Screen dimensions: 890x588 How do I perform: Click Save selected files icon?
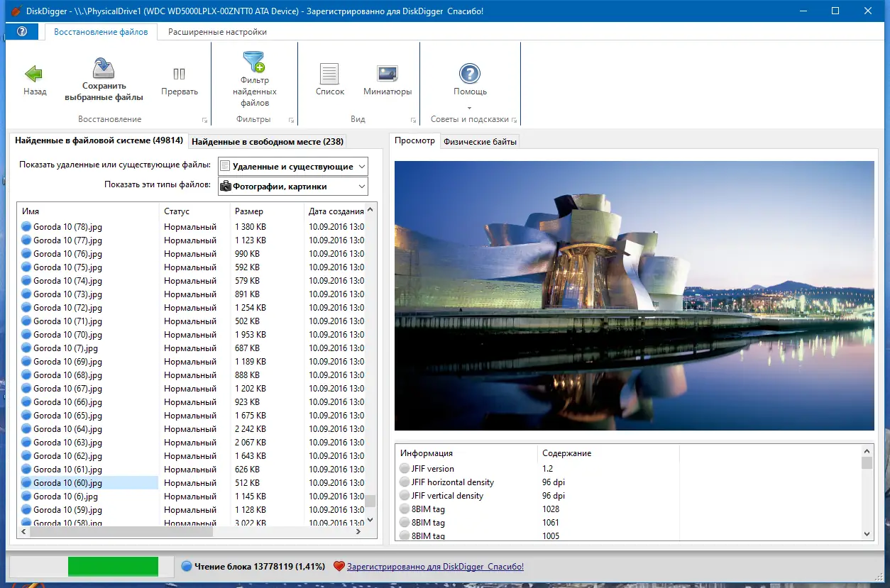[104, 70]
